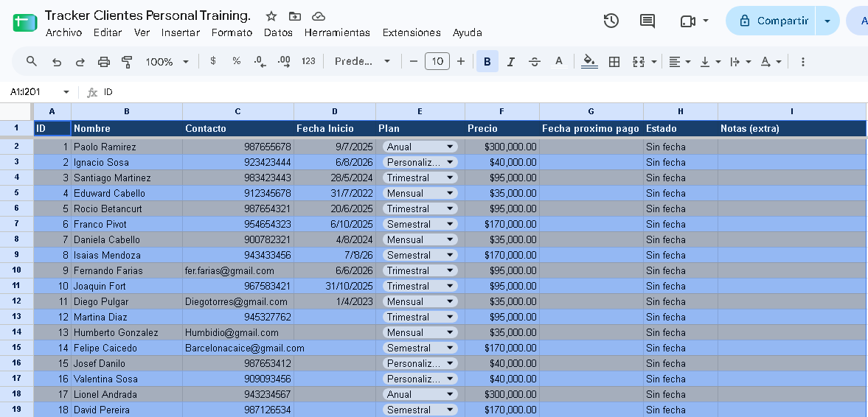Click the document title Tracker Clientes

(x=147, y=15)
